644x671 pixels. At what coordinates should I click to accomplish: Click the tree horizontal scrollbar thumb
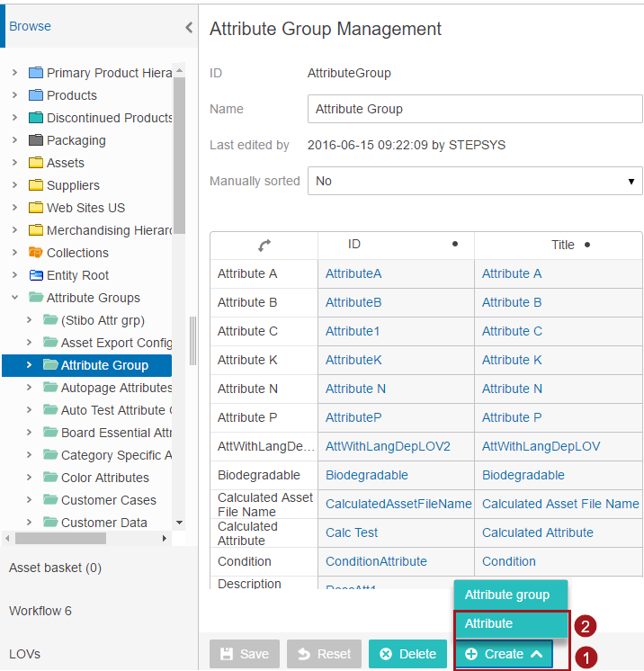click(60, 538)
